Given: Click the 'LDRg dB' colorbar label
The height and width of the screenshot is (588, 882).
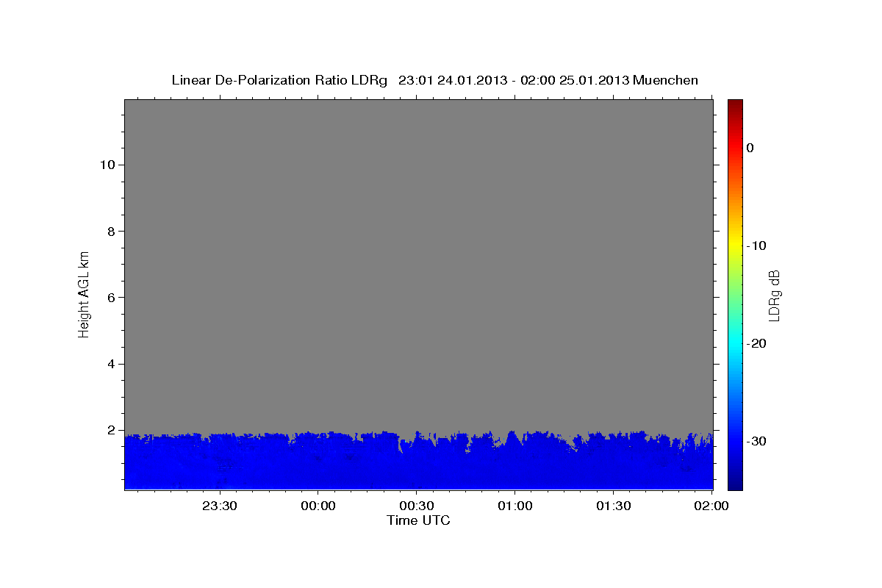Looking at the screenshot, I should tap(774, 295).
